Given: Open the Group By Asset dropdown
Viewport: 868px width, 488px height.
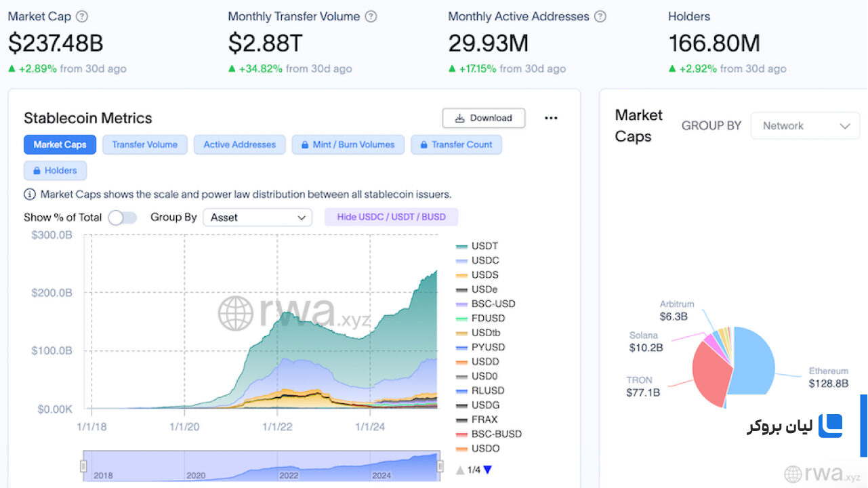Looking at the screenshot, I should 257,218.
